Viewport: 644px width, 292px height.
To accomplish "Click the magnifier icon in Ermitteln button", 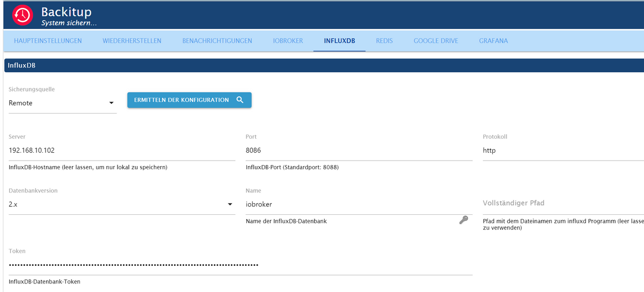I will pos(240,100).
